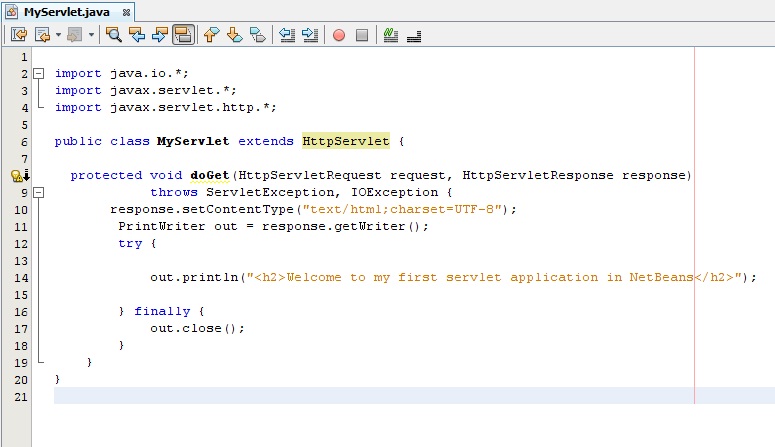
Task: Click line number 6 in the gutter
Action: (x=24, y=142)
